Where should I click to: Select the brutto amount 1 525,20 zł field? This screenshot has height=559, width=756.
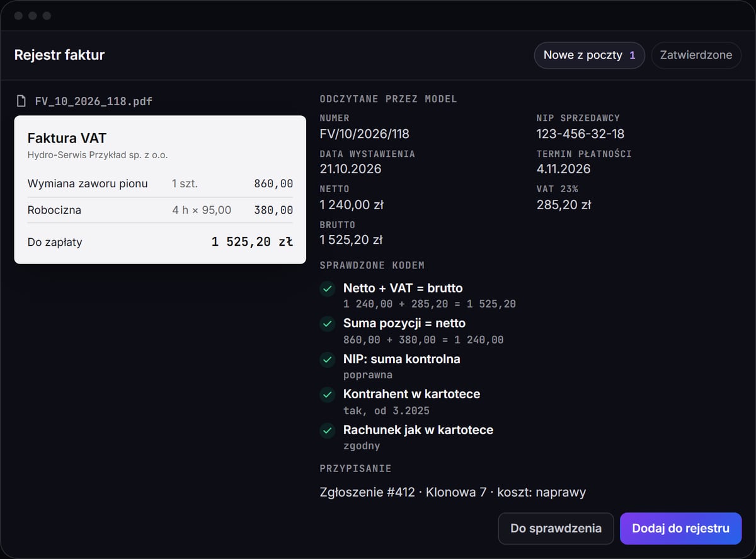352,240
